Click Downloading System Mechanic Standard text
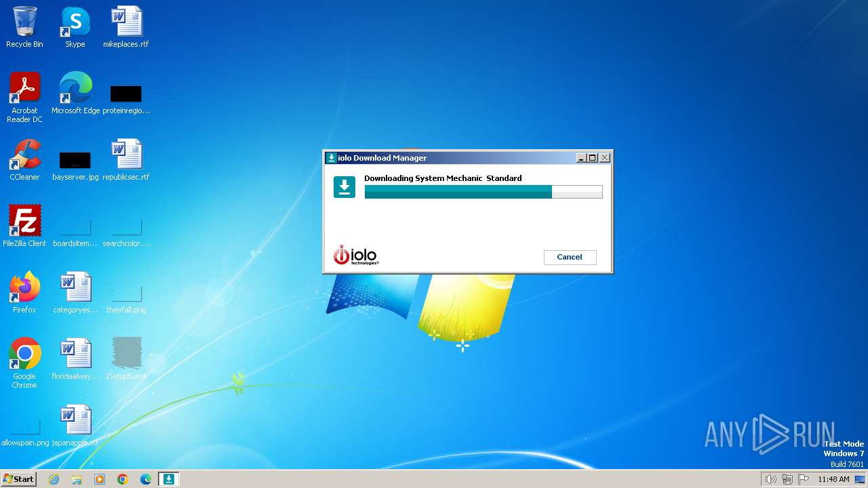 tap(443, 178)
